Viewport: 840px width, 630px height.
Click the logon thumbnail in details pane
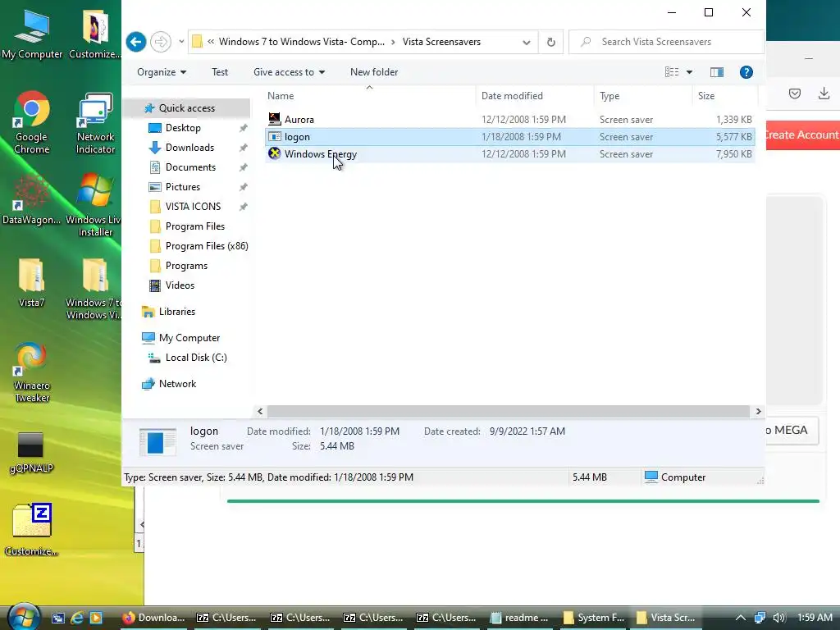tap(157, 441)
